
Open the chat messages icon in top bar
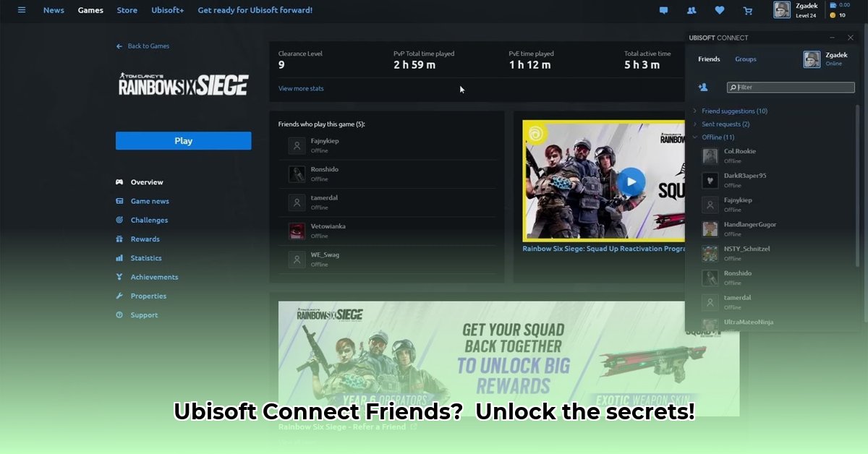point(663,10)
